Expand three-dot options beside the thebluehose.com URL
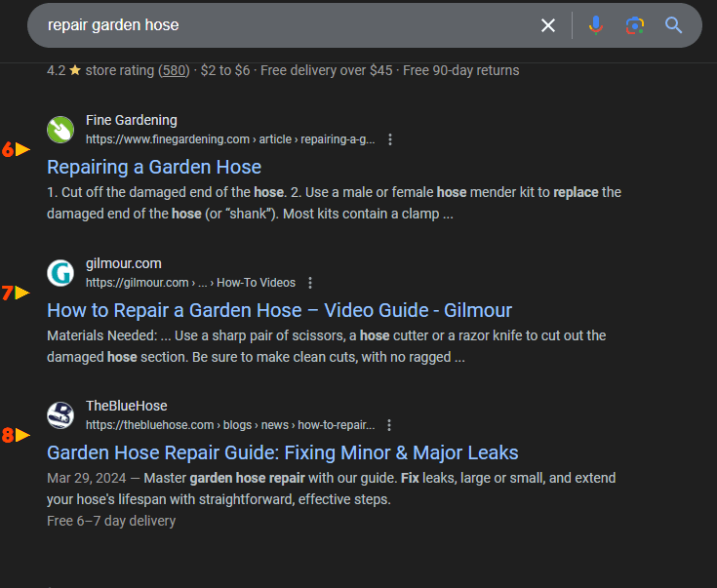The width and height of the screenshot is (717, 588). [389, 425]
